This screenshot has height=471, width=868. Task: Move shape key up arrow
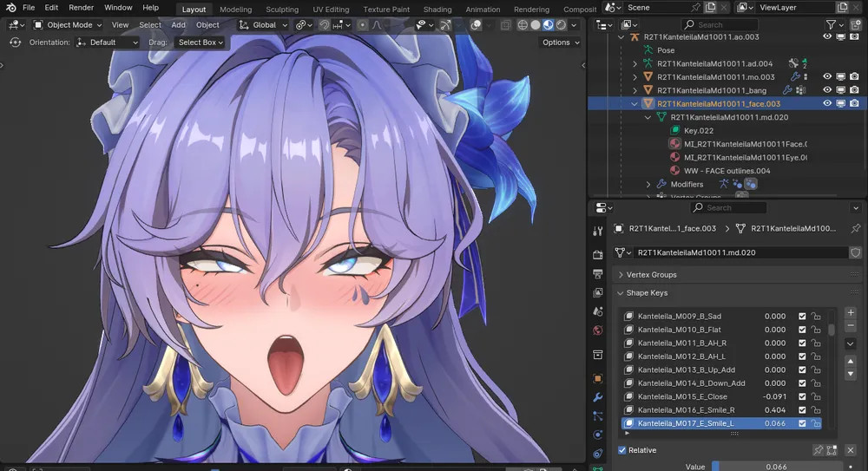coord(851,362)
